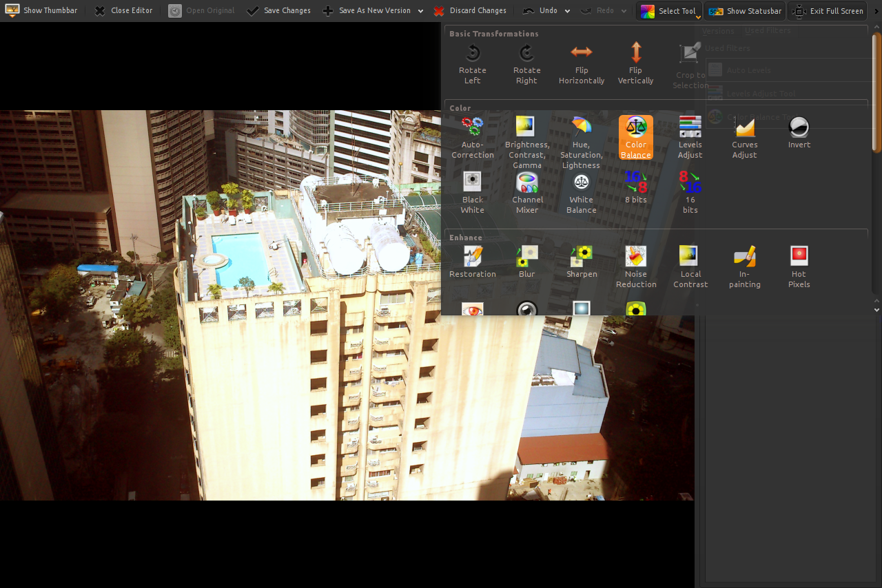Open the Noise Reduction tool
Viewport: 882px width, 588px height.
[x=635, y=267]
